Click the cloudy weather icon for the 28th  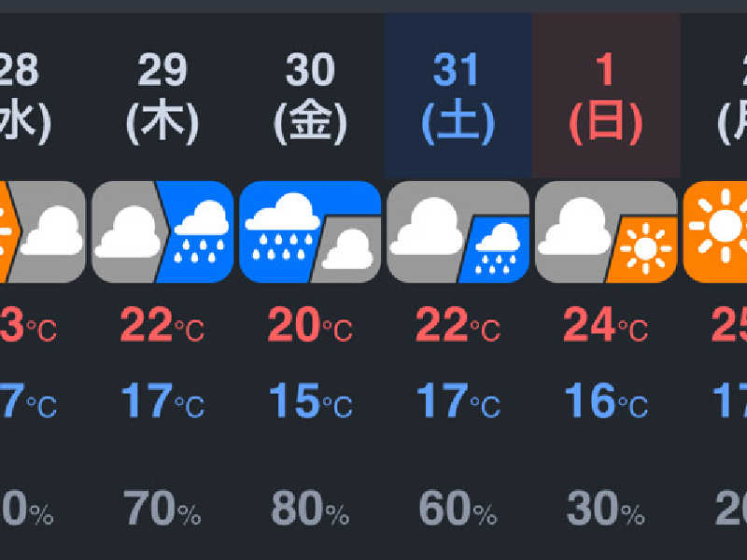[x=43, y=231]
